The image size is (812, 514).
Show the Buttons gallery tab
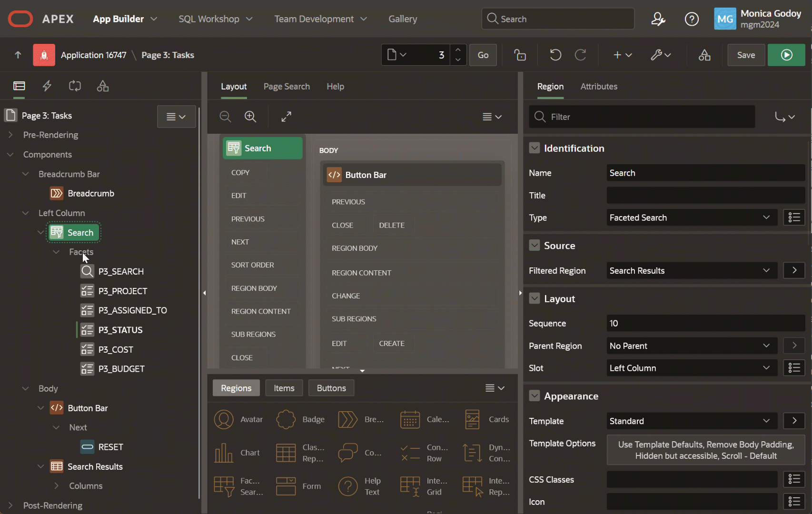[x=331, y=388]
